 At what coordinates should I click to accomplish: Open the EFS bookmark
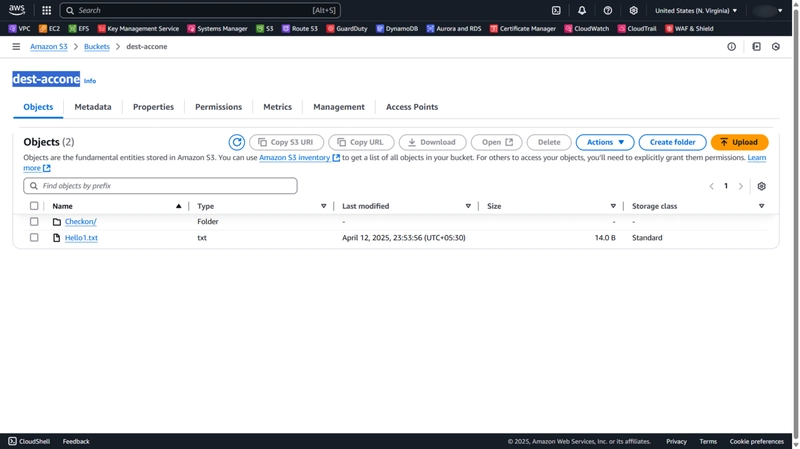(x=79, y=29)
